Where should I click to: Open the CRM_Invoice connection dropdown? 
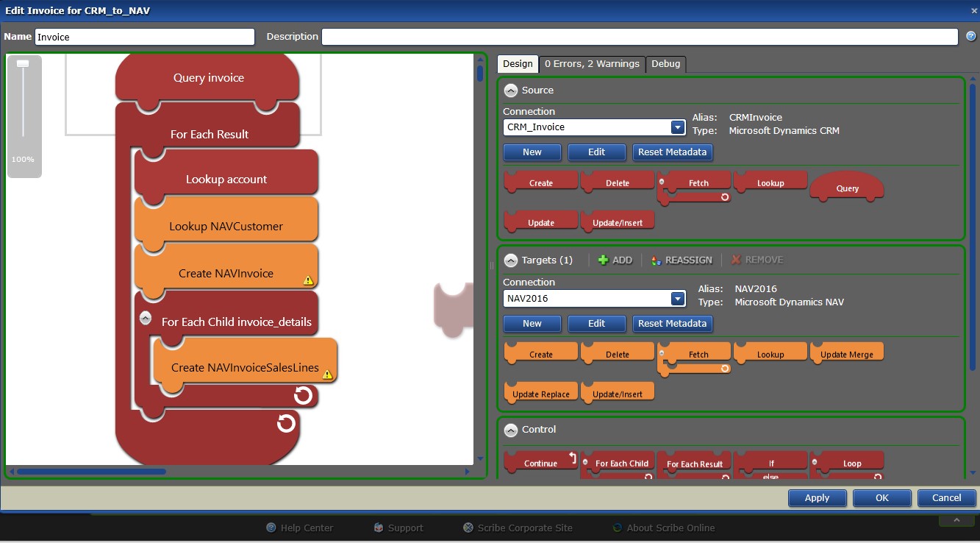tap(677, 127)
